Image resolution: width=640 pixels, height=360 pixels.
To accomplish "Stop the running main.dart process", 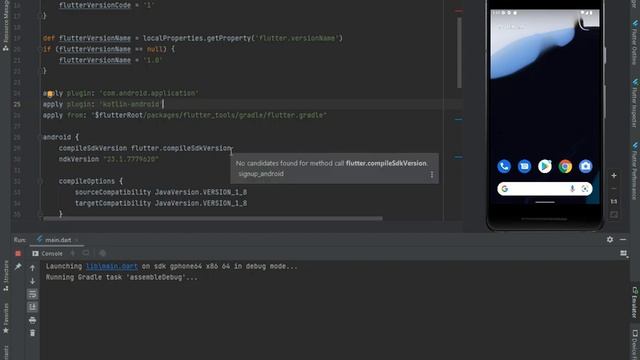I will click(18, 253).
